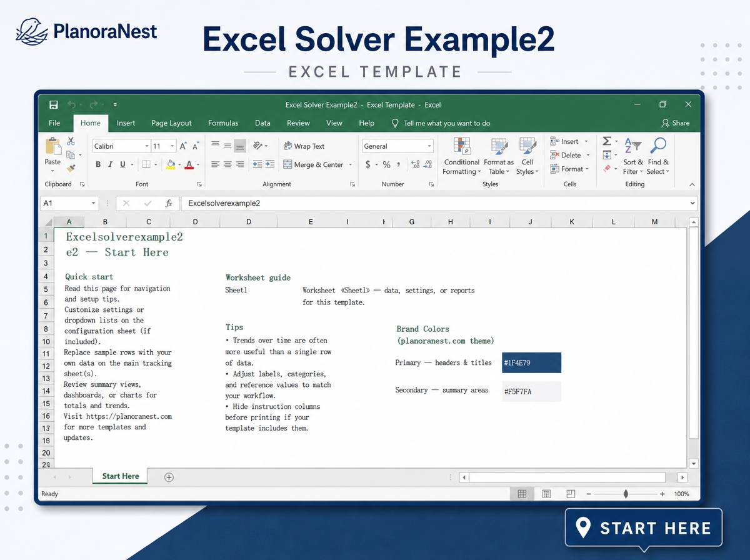Switch to Page Layout view in status bar

tap(547, 494)
